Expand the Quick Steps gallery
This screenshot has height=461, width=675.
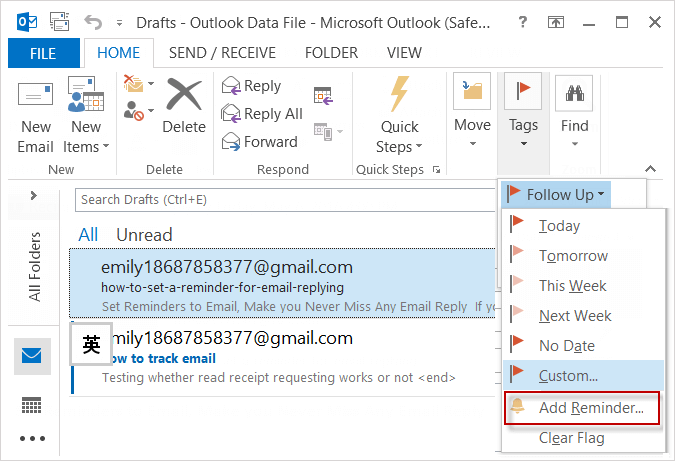[x=399, y=115]
